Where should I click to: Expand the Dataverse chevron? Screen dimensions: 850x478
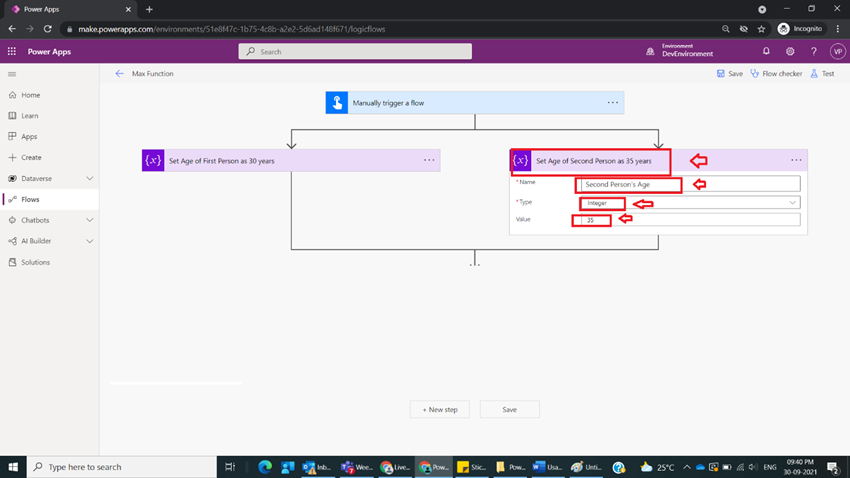pyautogui.click(x=89, y=178)
